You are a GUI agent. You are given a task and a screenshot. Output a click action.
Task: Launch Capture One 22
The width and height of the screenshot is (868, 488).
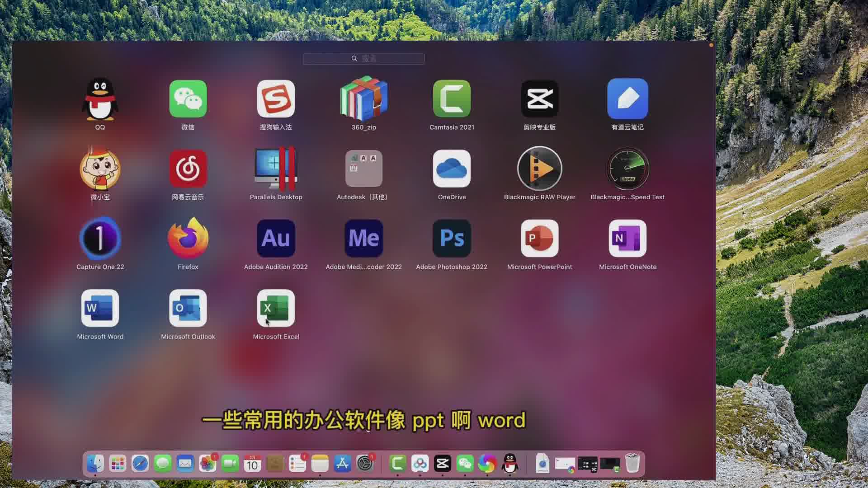(100, 239)
